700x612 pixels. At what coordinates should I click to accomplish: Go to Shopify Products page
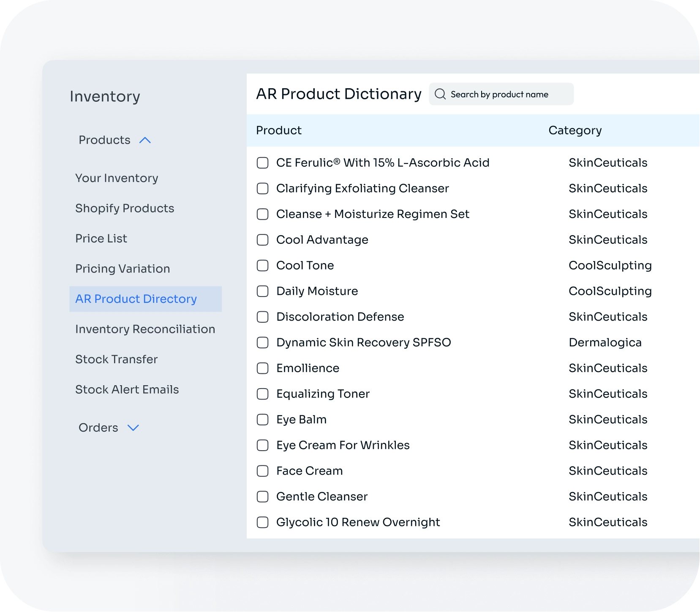click(125, 208)
